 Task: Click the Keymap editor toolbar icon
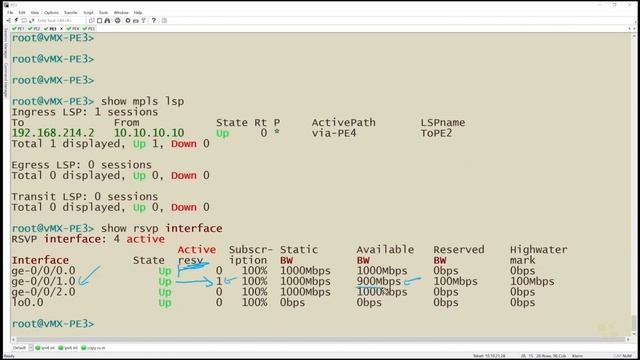point(136,20)
